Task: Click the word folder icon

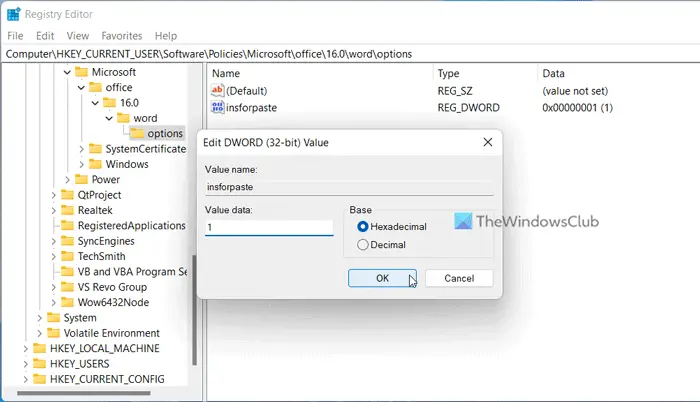Action: (x=123, y=118)
